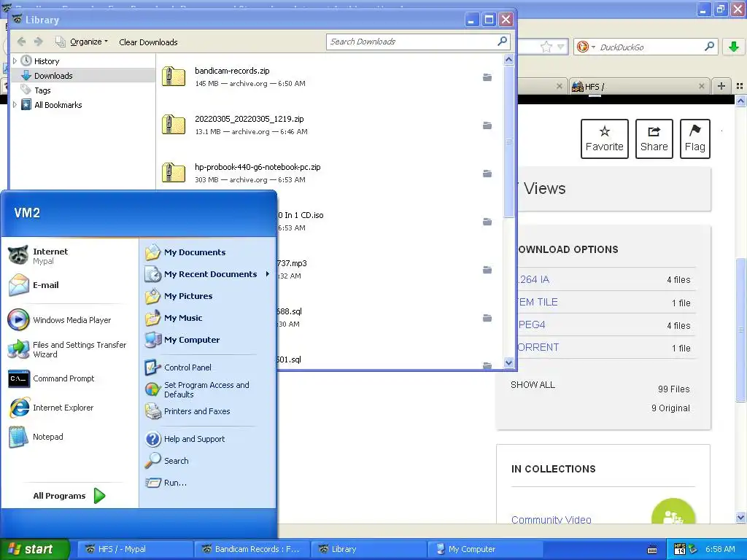The height and width of the screenshot is (560, 747).
Task: Click SHOW ALL files link
Action: point(533,385)
